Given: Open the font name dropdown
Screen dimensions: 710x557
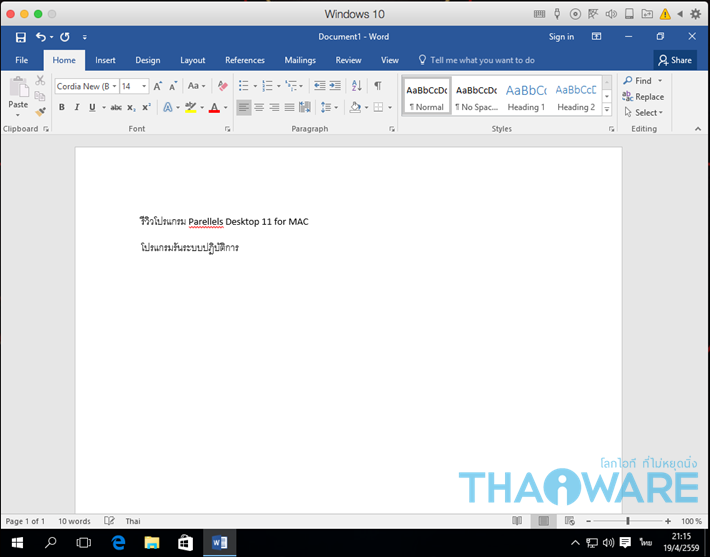Looking at the screenshot, I should (115, 86).
